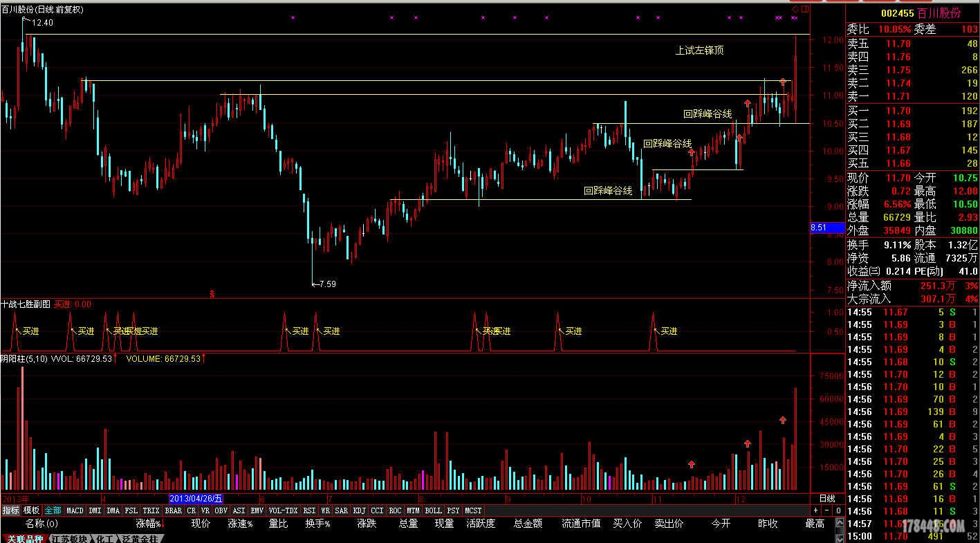Switch to the 模板 tab
Image resolution: width=980 pixels, height=543 pixels.
pyautogui.click(x=32, y=511)
